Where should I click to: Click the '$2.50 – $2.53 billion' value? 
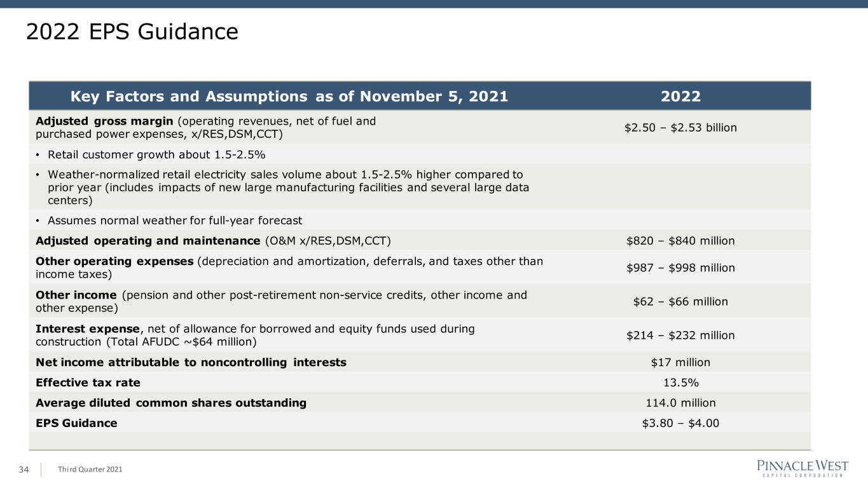[x=680, y=128]
